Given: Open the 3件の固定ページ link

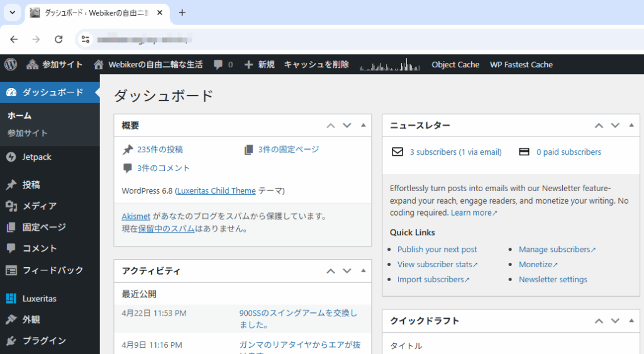Looking at the screenshot, I should pyautogui.click(x=288, y=150).
